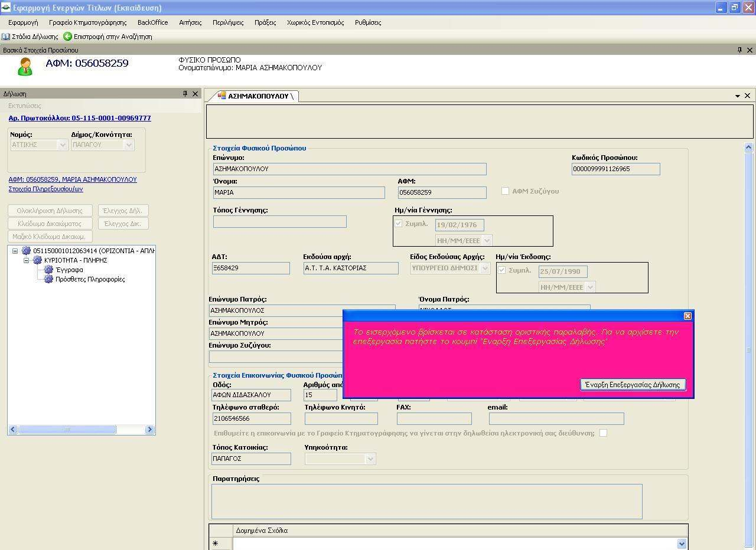Collapse the 051150001012063414 tree node
This screenshot has height=550, width=756.
click(x=15, y=251)
